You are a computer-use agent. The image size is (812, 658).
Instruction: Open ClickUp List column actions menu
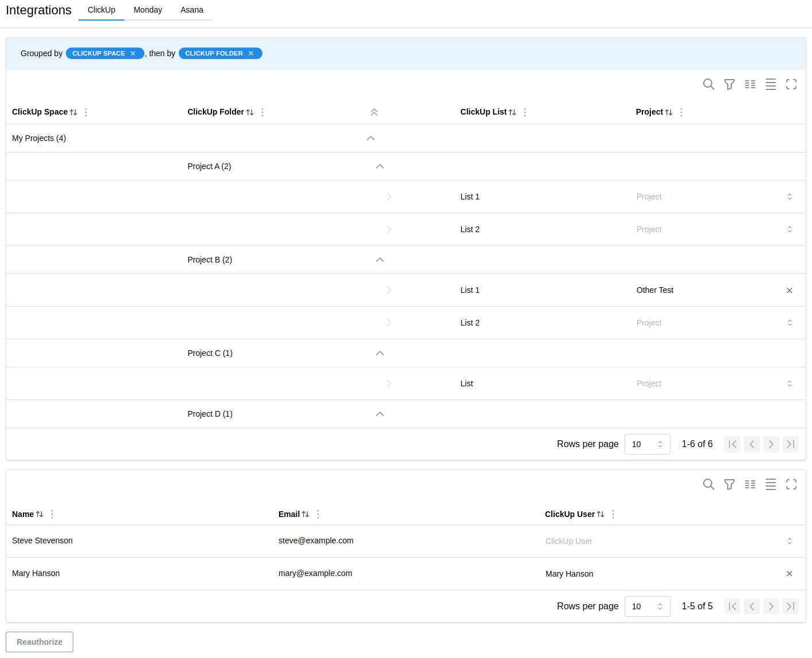click(x=525, y=112)
